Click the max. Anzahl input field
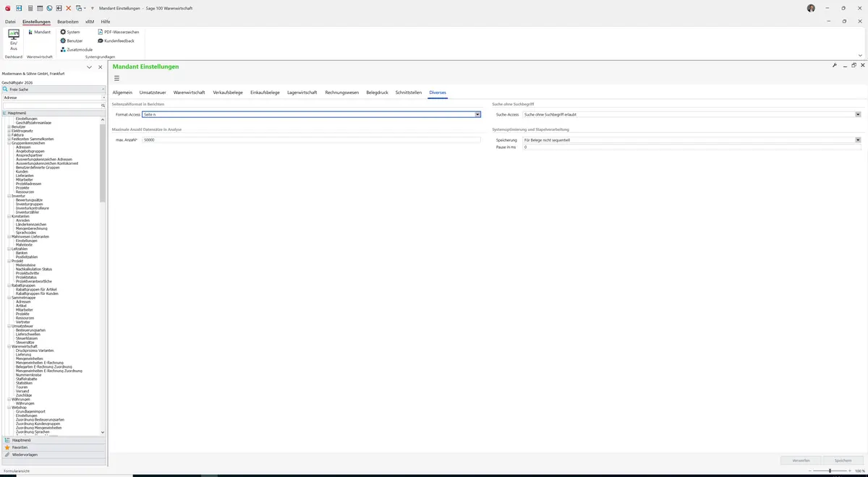 pos(311,139)
